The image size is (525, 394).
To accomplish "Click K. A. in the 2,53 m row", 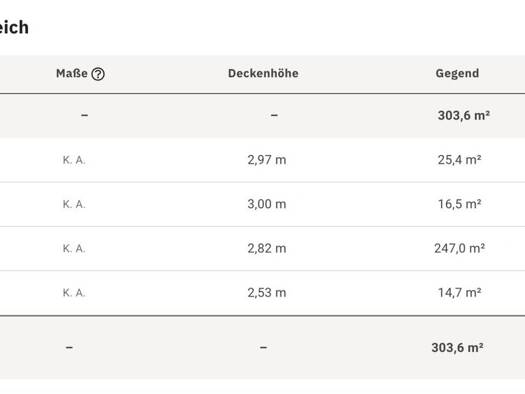I will pyautogui.click(x=74, y=293).
